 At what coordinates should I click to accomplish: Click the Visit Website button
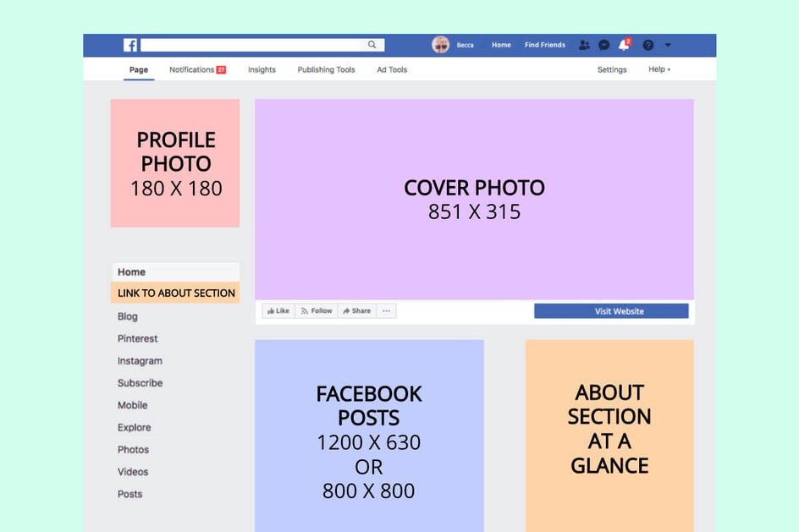pyautogui.click(x=611, y=310)
